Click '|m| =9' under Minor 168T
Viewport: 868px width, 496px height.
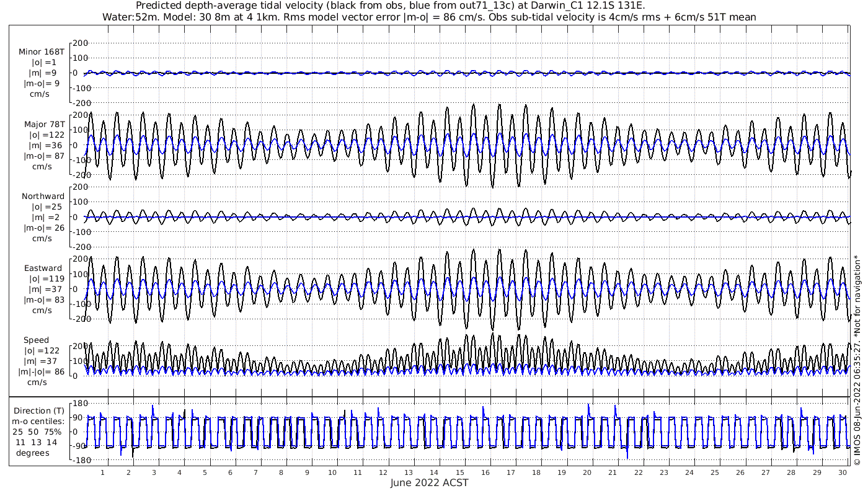point(44,73)
